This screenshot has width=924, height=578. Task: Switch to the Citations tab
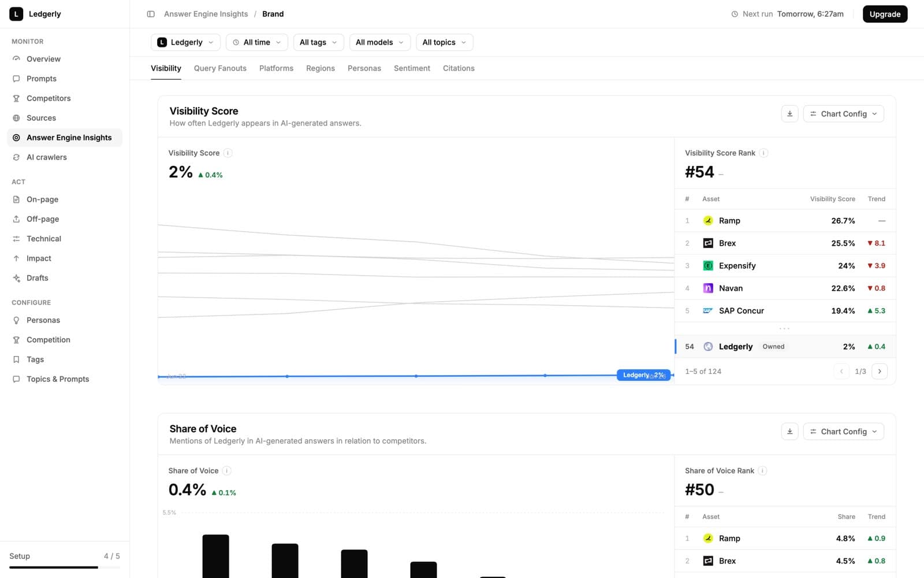point(459,68)
